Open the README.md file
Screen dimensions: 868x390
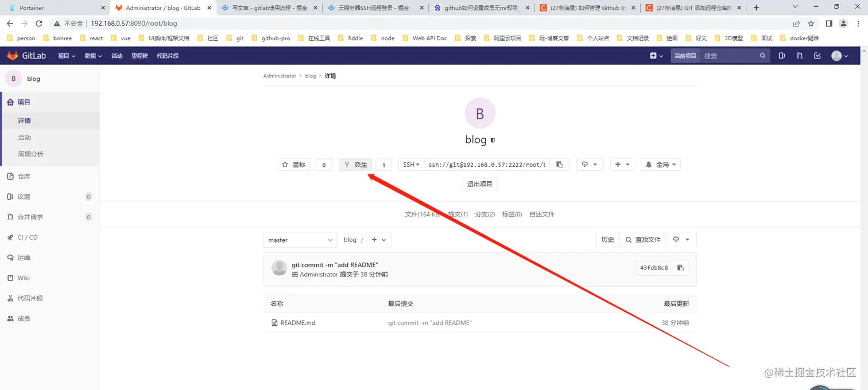click(x=297, y=323)
